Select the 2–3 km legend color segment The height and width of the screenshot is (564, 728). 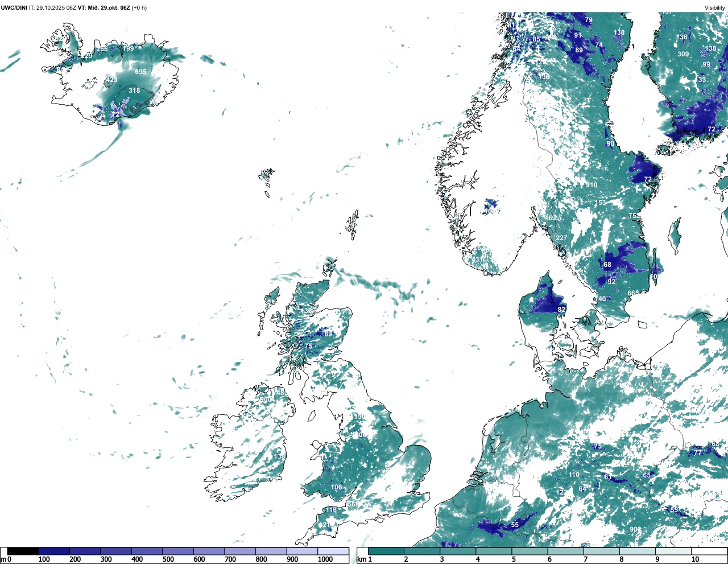422,551
